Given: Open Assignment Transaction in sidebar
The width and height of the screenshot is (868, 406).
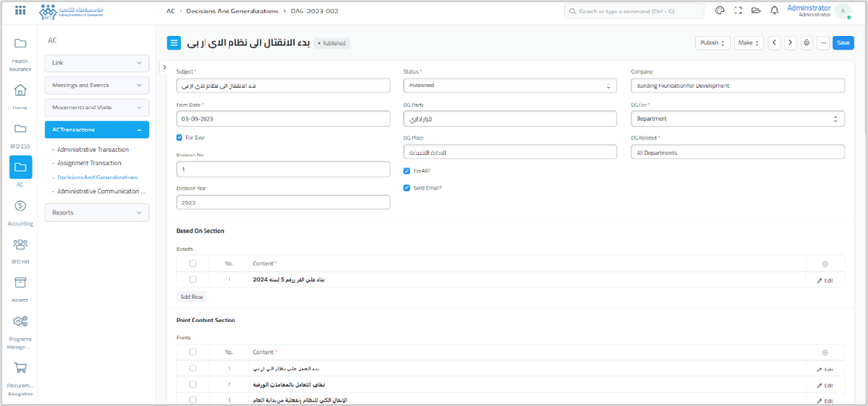Looking at the screenshot, I should click(x=89, y=163).
